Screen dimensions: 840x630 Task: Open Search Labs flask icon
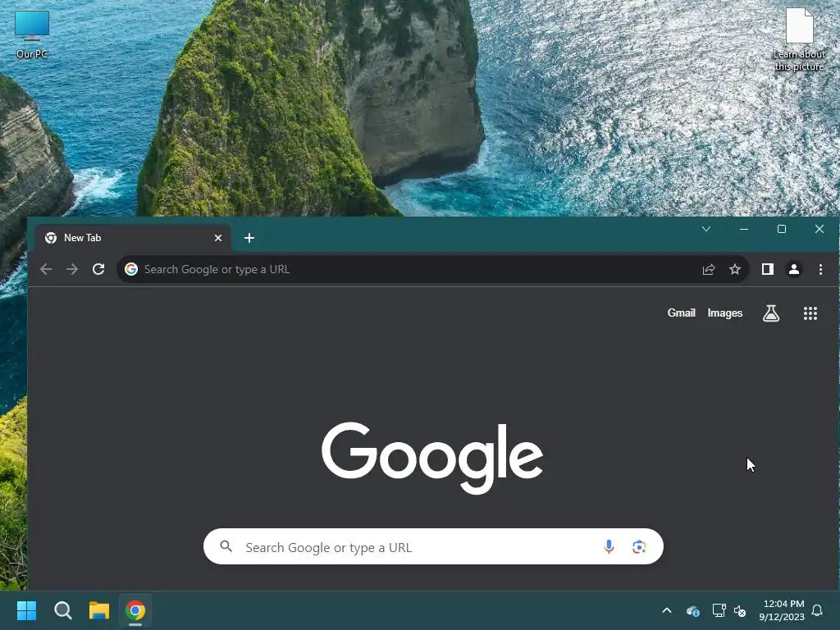(771, 313)
